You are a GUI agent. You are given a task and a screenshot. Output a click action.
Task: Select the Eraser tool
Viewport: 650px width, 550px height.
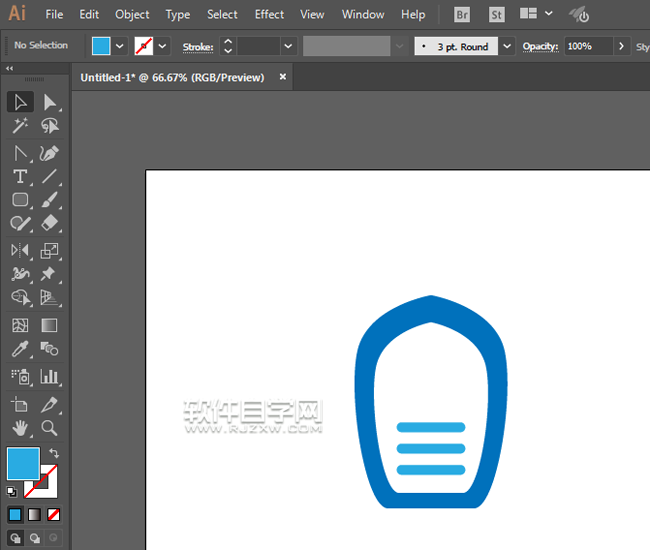tap(49, 224)
